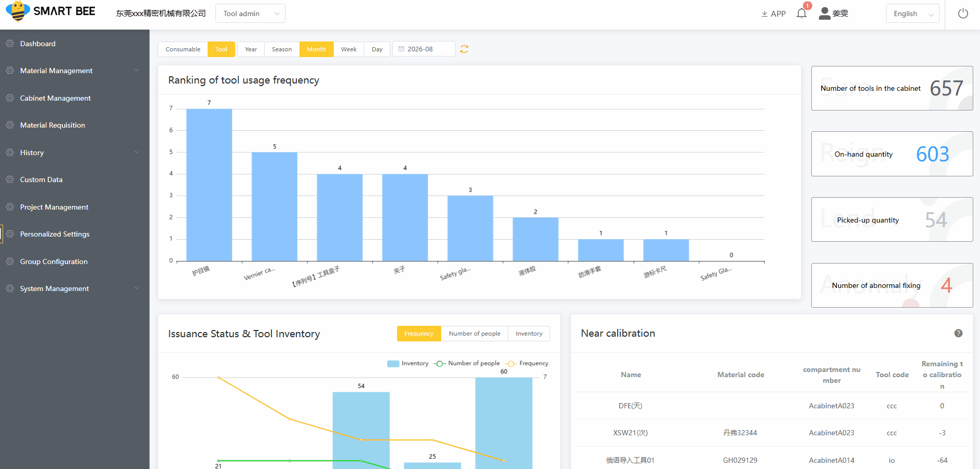The image size is (980, 469).
Task: Open the English language dropdown
Action: [913, 13]
